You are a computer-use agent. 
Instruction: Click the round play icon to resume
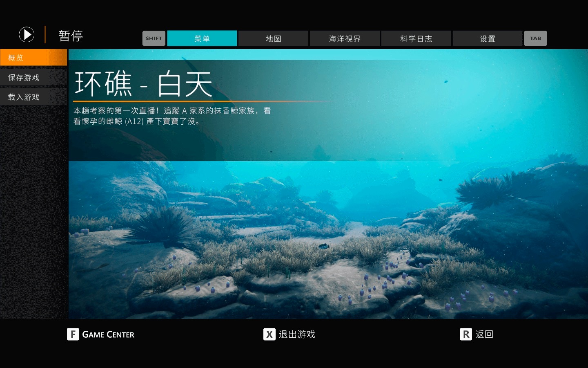27,35
